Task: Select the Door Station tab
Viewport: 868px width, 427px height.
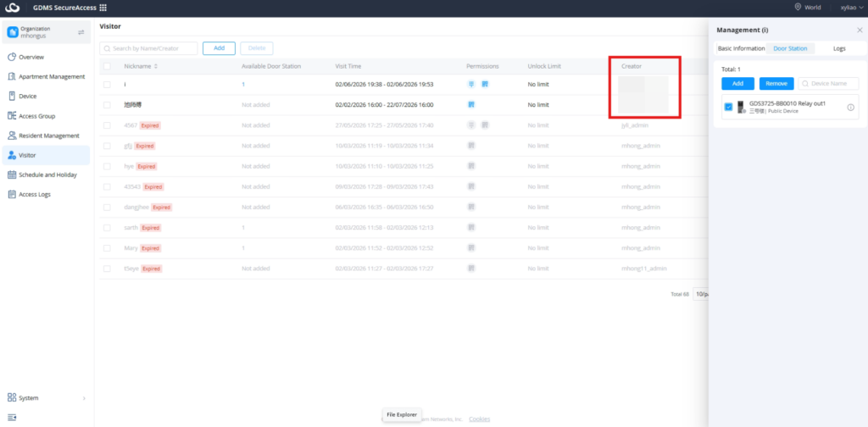Action: [790, 48]
